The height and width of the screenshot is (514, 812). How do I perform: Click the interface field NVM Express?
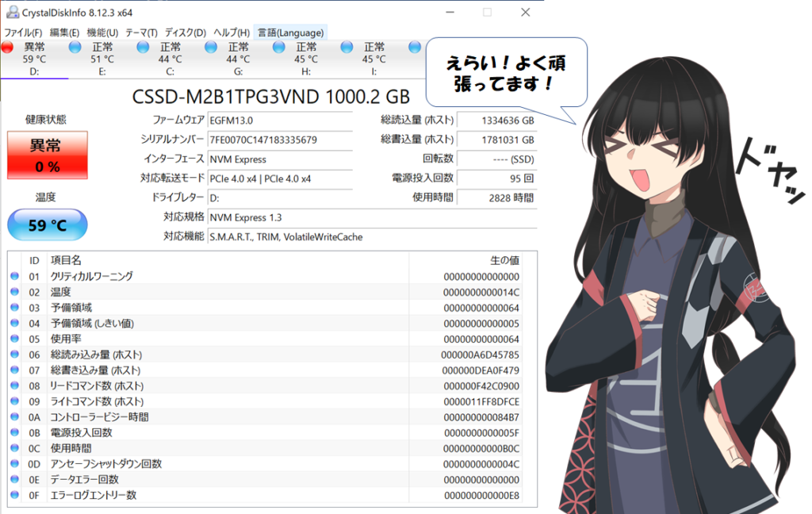(280, 159)
